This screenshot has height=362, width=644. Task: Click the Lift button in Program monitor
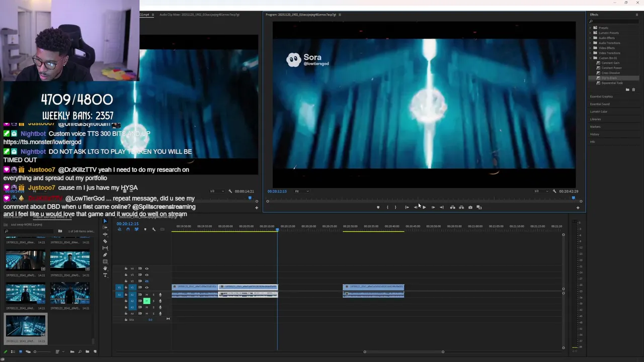pyautogui.click(x=452, y=207)
